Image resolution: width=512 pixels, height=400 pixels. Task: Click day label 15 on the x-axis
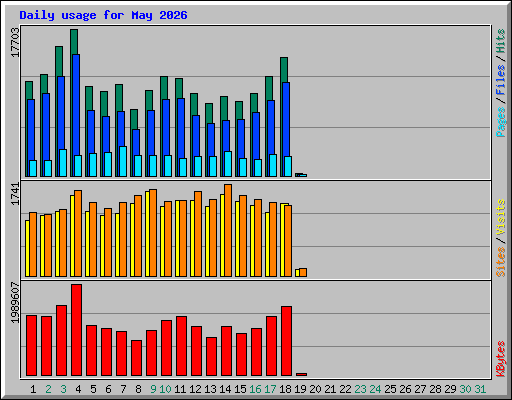pos(240,389)
